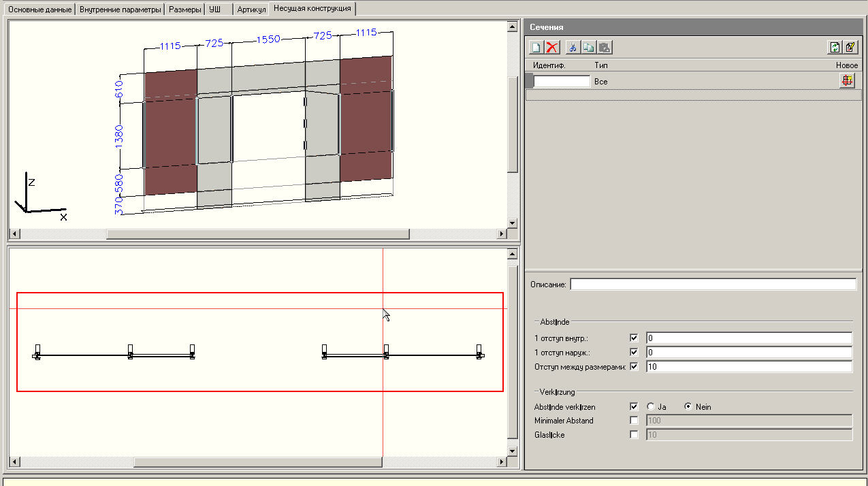868x486 pixels.
Task: Select the Ja radio button
Action: point(651,406)
